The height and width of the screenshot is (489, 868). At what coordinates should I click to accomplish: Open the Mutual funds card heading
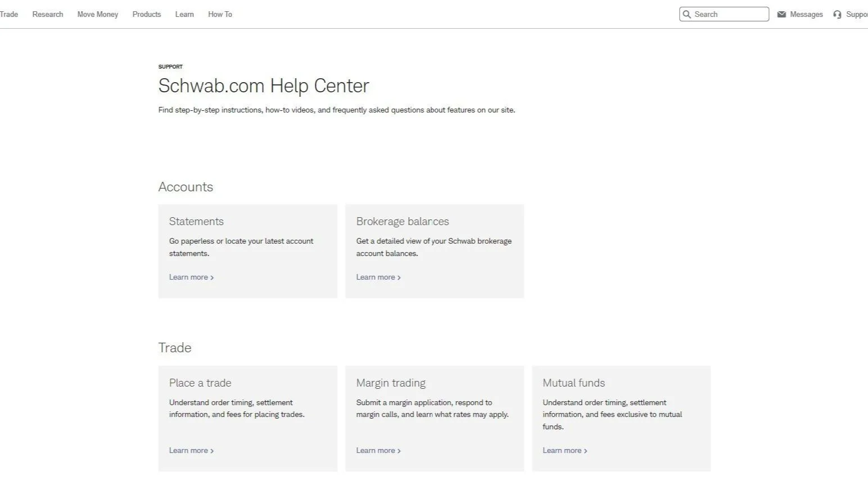tap(574, 383)
